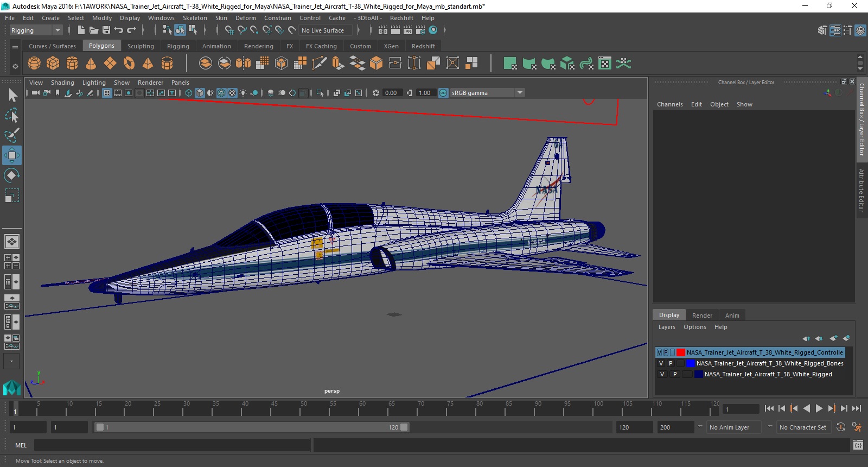
Task: Activate the Select tool arrow
Action: point(12,96)
